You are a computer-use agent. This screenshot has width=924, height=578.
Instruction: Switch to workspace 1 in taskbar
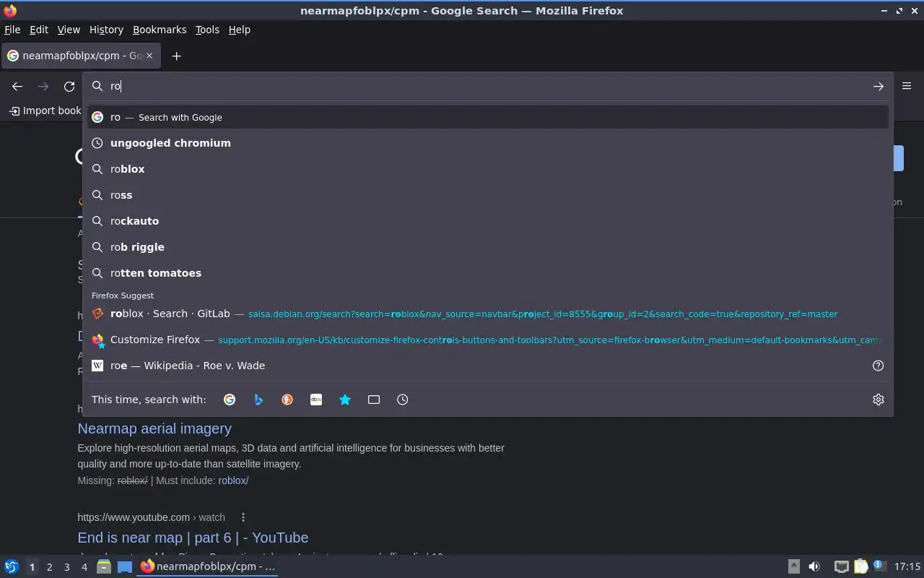point(32,567)
